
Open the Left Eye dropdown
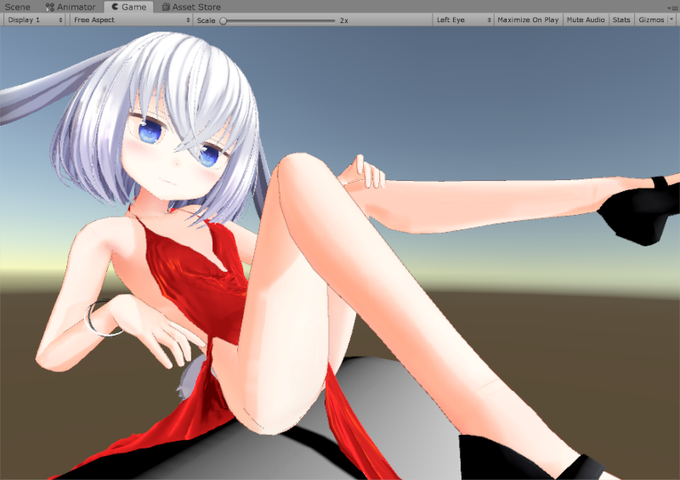(463, 20)
